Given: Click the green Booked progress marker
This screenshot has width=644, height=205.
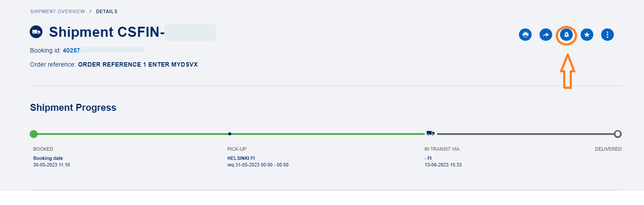Looking at the screenshot, I should point(34,134).
